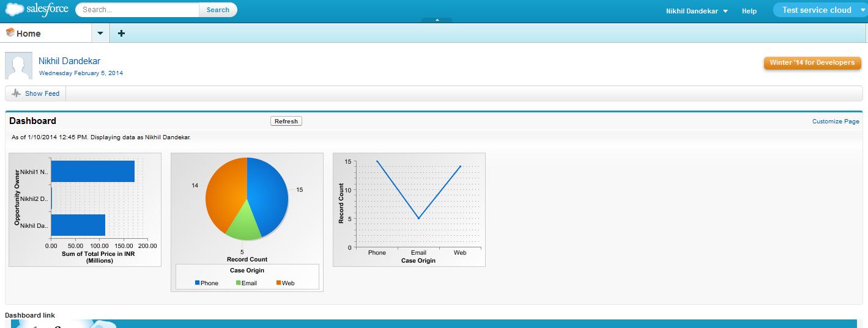This screenshot has height=328, width=868.
Task: Click the Dashboard section heading
Action: pos(32,121)
